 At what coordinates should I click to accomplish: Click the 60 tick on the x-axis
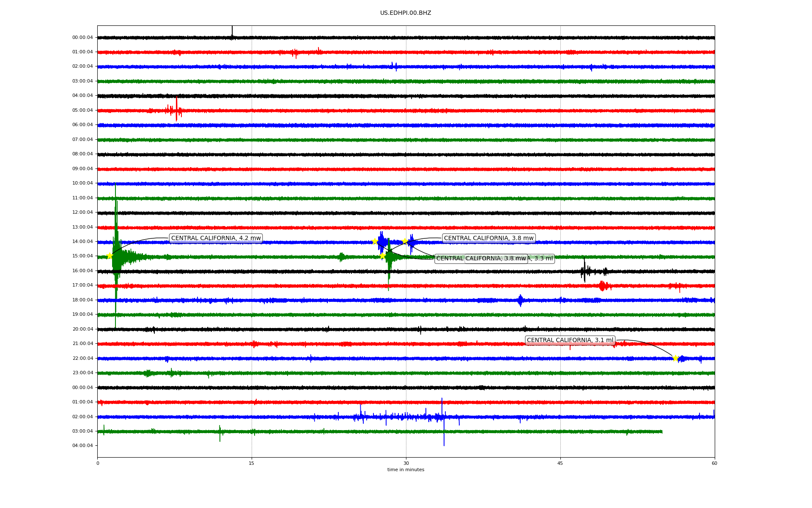point(714,463)
